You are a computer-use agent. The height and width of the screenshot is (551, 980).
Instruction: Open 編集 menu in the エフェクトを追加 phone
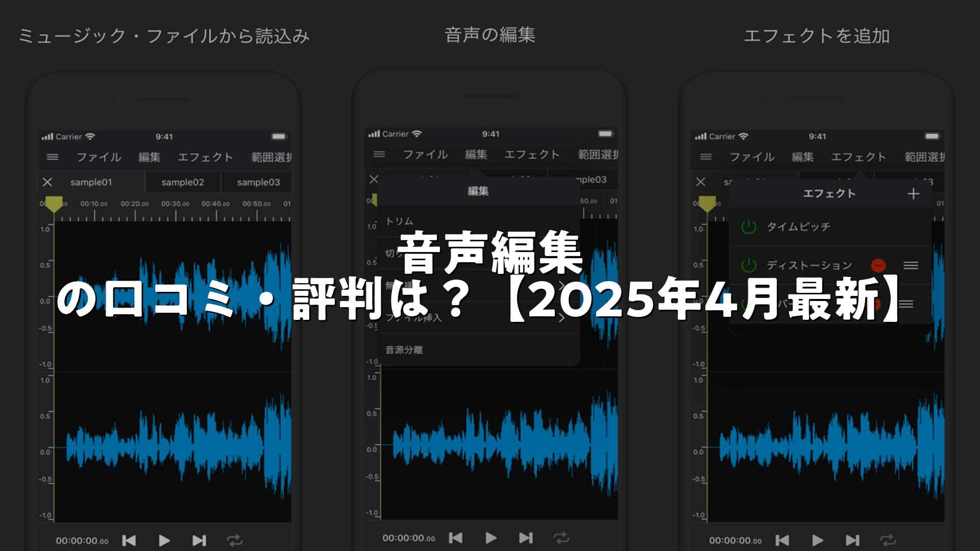coord(803,157)
